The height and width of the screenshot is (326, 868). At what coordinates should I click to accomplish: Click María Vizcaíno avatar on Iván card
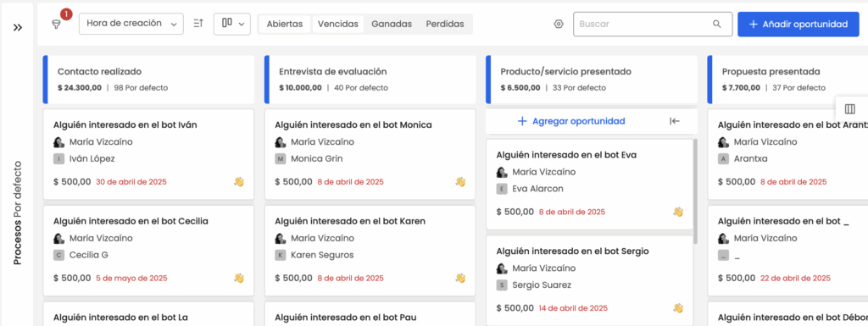pyautogui.click(x=58, y=142)
